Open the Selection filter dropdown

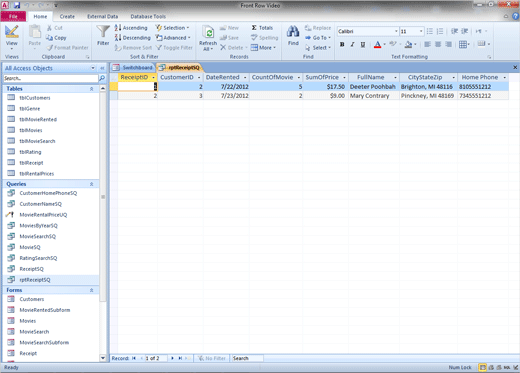172,28
